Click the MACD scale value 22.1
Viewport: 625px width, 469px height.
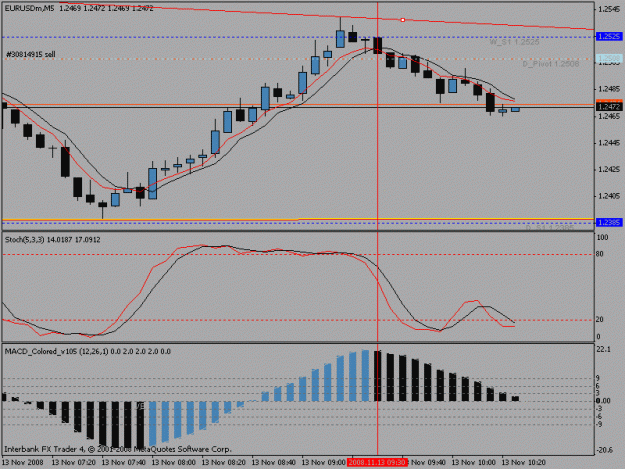tap(603, 349)
